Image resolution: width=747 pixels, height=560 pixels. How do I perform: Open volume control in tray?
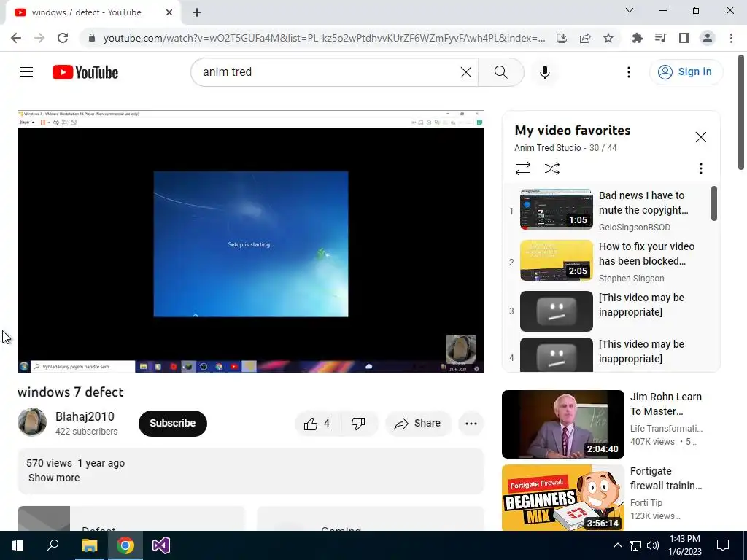pos(653,545)
